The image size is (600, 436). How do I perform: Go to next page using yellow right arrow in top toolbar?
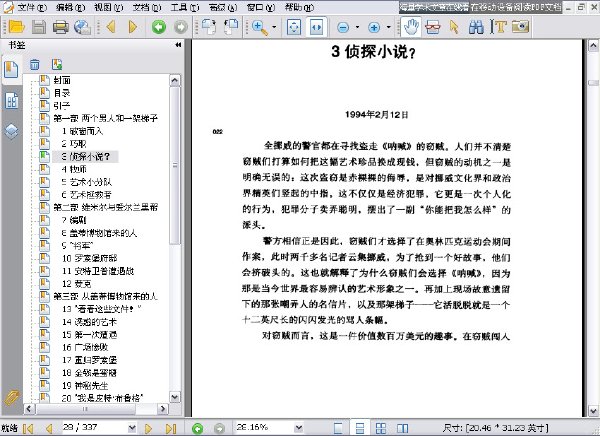tap(133, 27)
